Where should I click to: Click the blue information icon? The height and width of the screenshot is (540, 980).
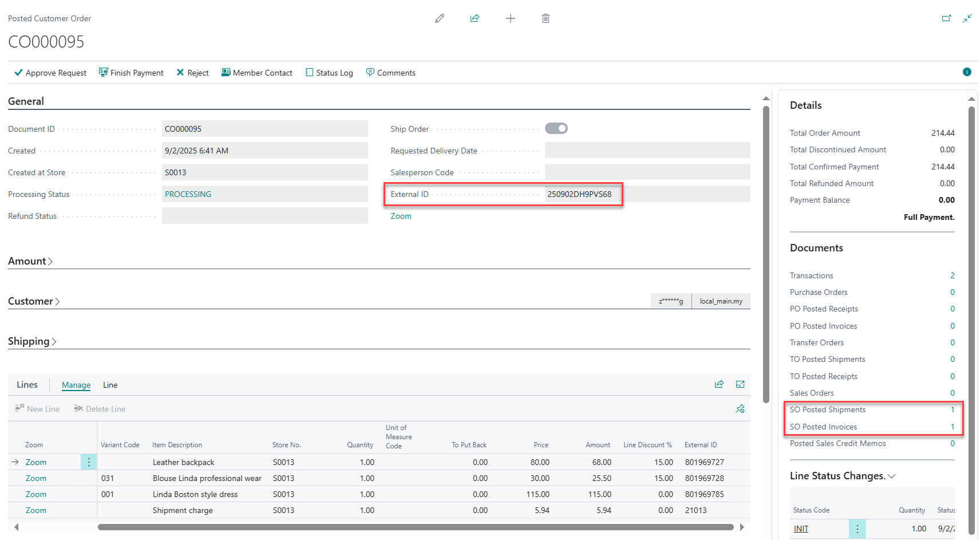(967, 72)
